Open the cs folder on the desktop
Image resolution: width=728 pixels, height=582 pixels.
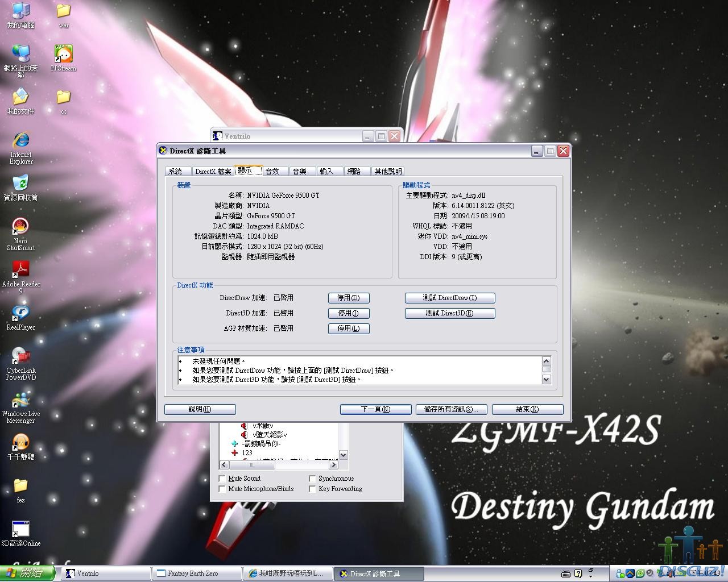[x=64, y=102]
